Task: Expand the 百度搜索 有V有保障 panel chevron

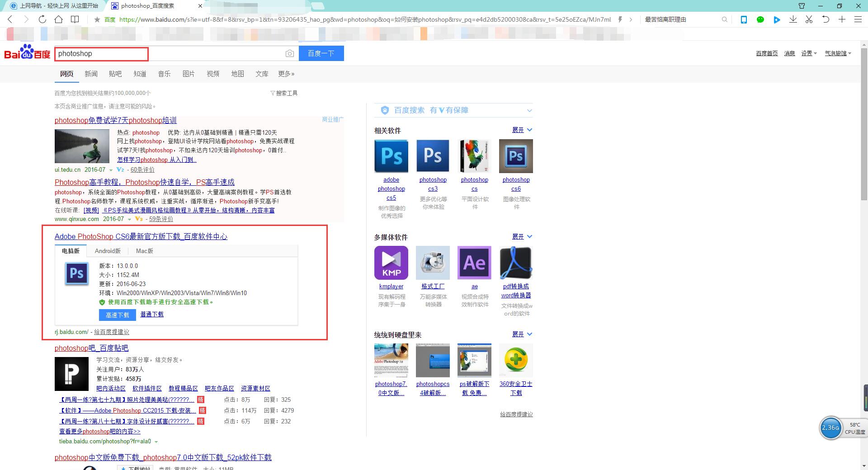Action: click(529, 110)
